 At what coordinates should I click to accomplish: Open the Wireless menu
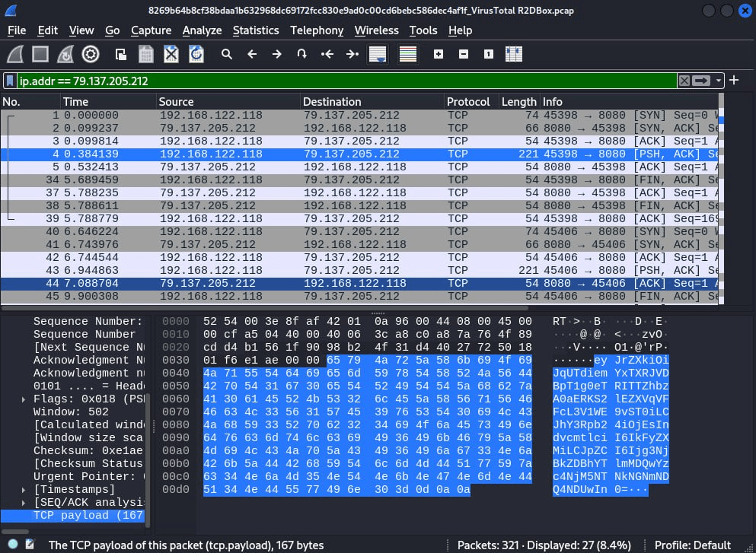click(377, 30)
